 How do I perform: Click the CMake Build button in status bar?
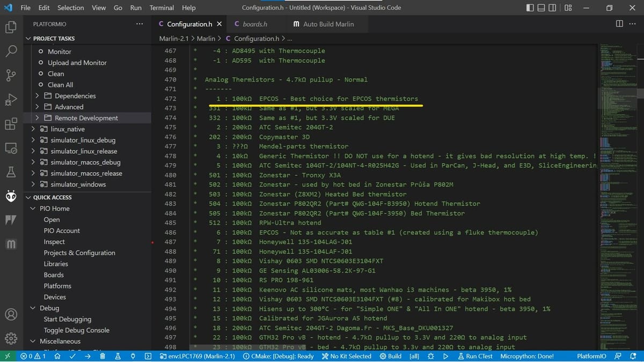click(390, 356)
